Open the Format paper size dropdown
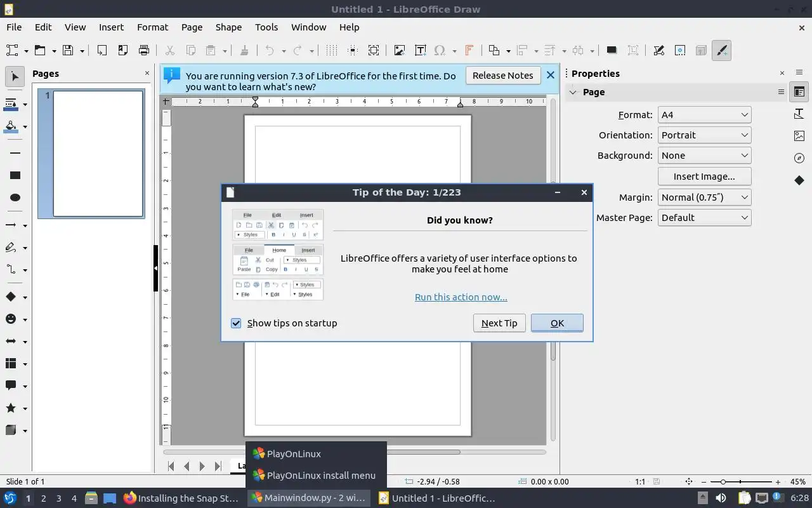Viewport: 812px width, 508px height. pos(704,115)
